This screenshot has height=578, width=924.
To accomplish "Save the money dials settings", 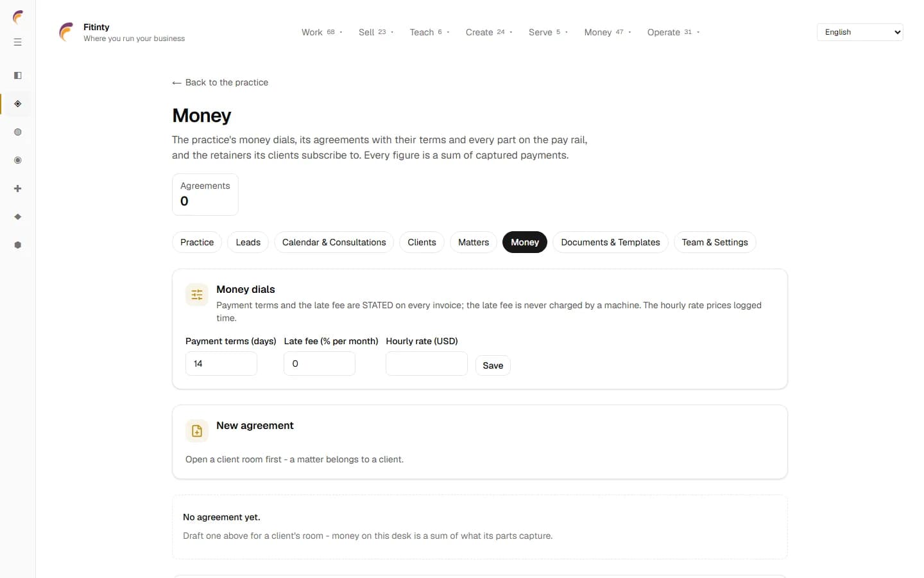I will (x=493, y=365).
